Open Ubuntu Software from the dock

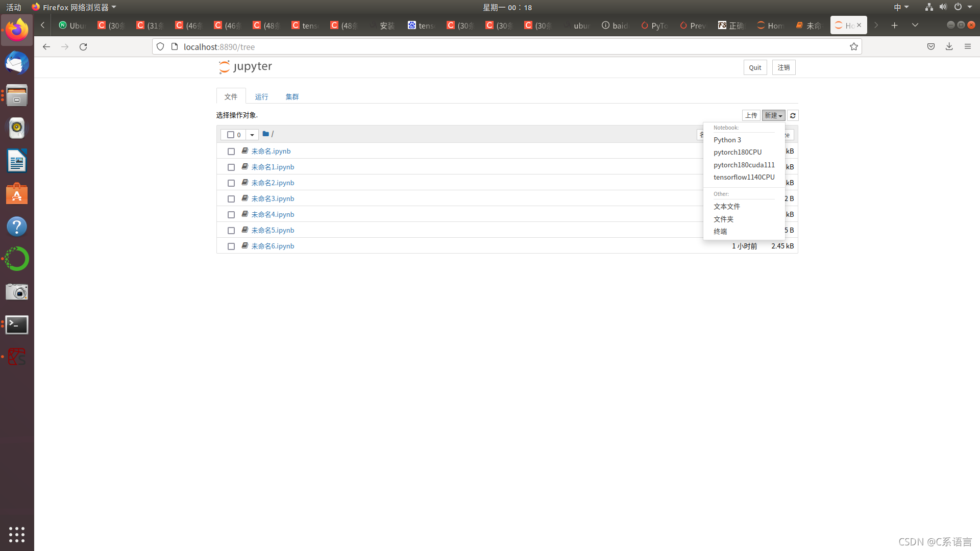pyautogui.click(x=17, y=194)
